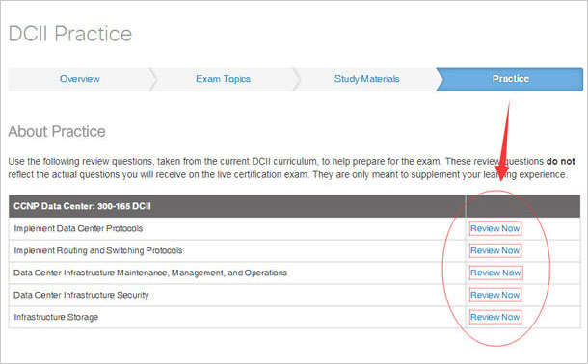
Task: Click the bold 'do not' text
Action: [x=561, y=162]
